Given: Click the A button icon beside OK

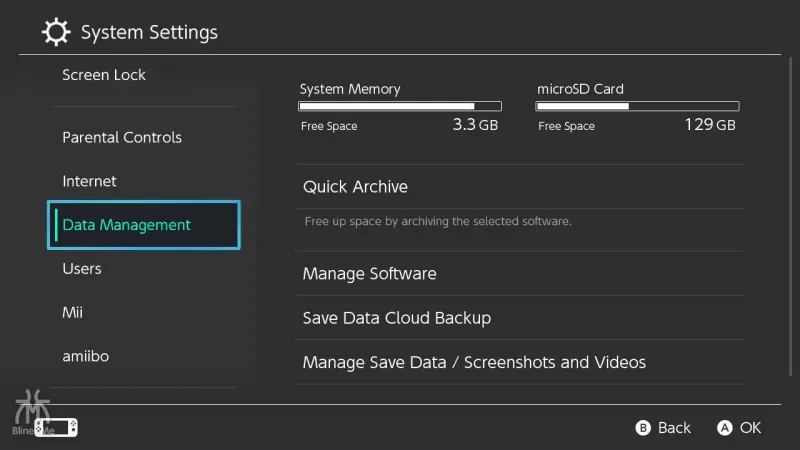Looking at the screenshot, I should (x=724, y=428).
